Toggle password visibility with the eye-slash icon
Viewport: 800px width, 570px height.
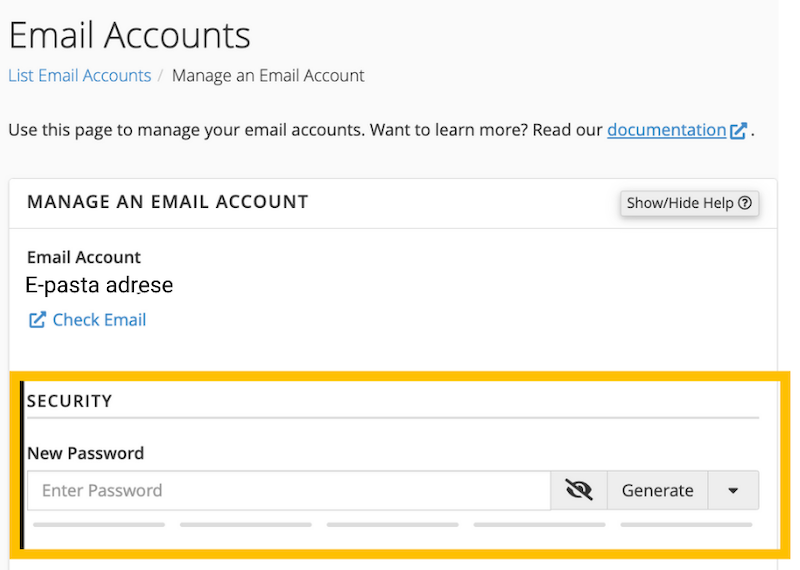pyautogui.click(x=578, y=490)
